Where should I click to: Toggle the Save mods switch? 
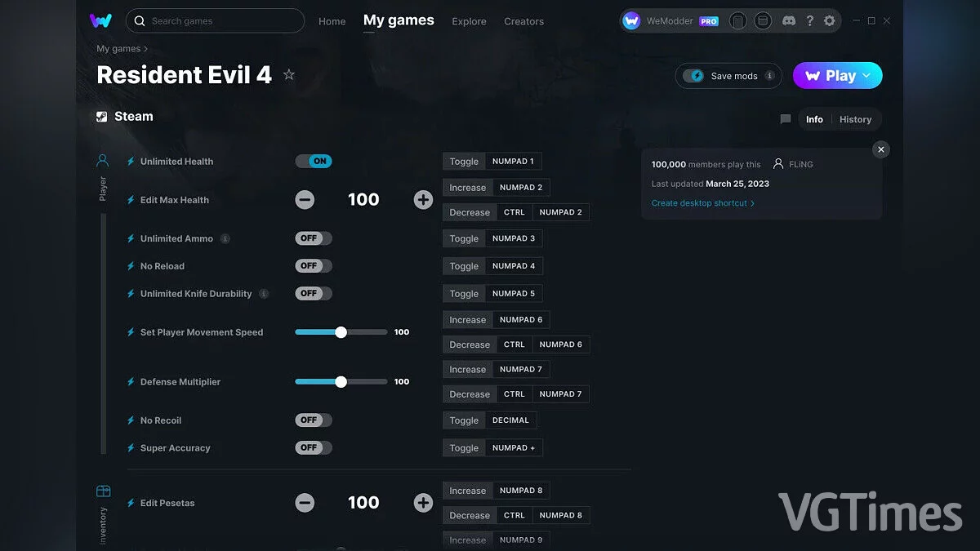coord(693,76)
